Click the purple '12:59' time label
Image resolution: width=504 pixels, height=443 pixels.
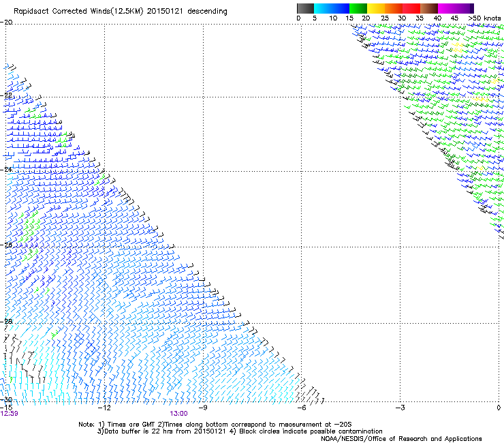tap(9, 414)
